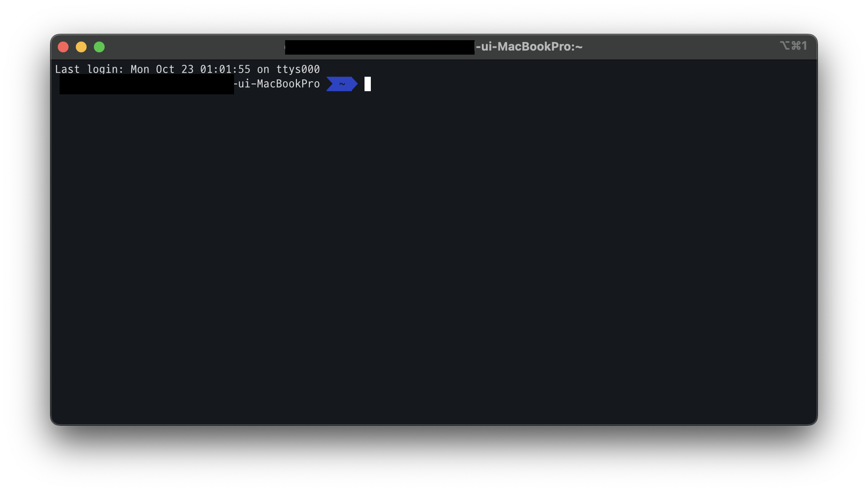This screenshot has width=868, height=492.
Task: Click the ⌥⌘1 shortcut indicator in title bar
Action: click(793, 46)
